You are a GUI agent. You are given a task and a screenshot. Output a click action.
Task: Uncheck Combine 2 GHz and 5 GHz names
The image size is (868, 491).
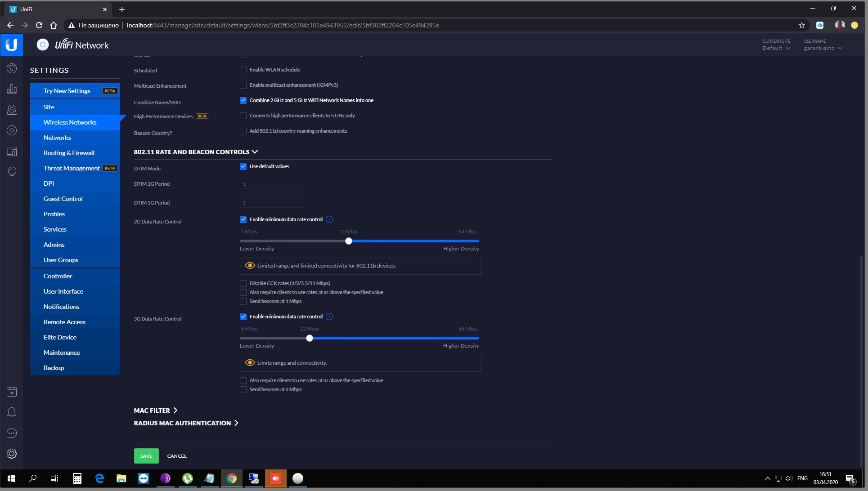coord(243,100)
